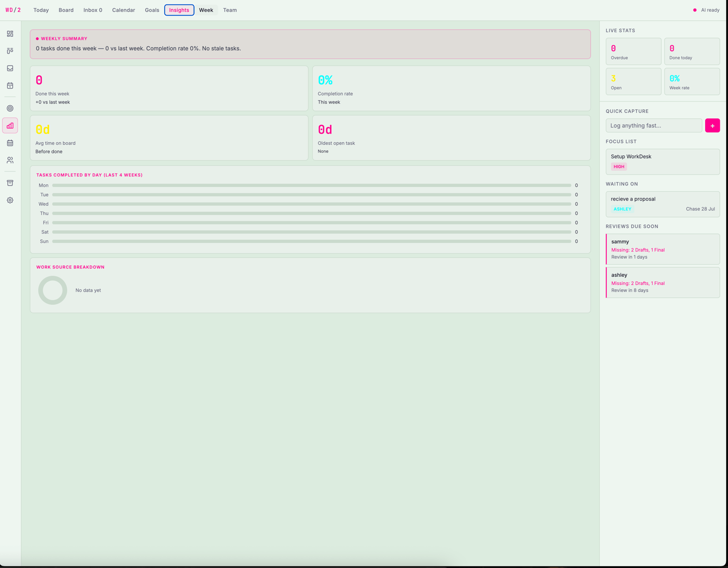Click the Open tasks stat card
728x568 pixels.
(x=633, y=82)
